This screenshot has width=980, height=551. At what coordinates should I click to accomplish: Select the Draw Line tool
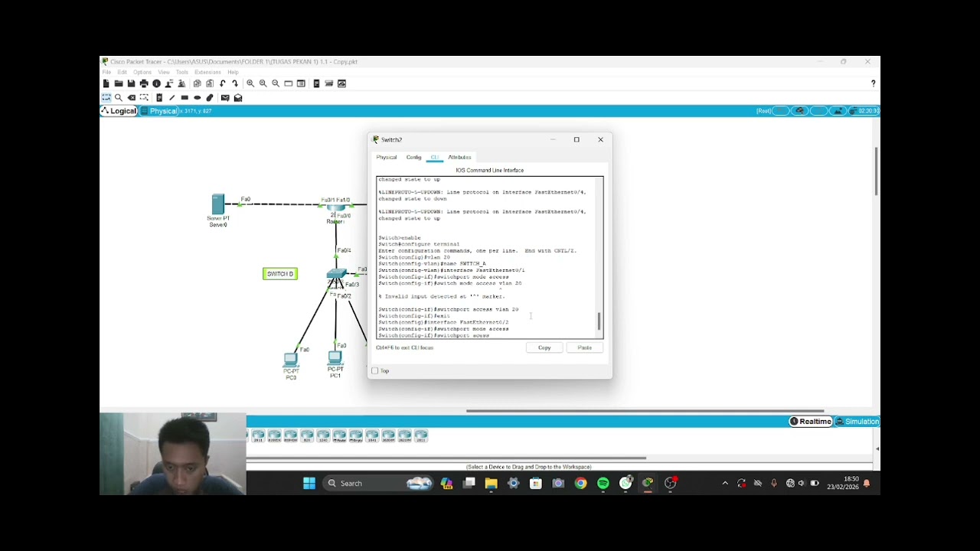(x=171, y=98)
